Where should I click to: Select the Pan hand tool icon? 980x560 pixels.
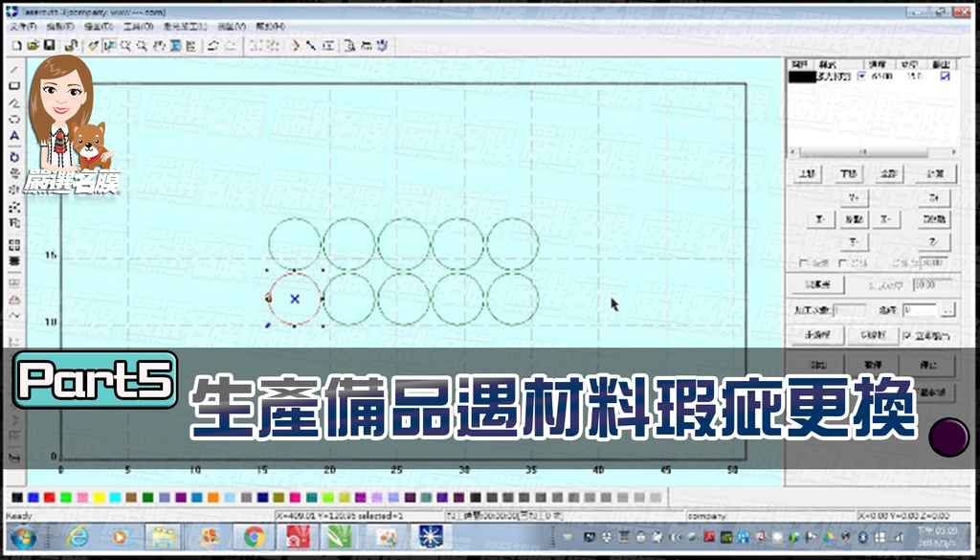tap(159, 45)
